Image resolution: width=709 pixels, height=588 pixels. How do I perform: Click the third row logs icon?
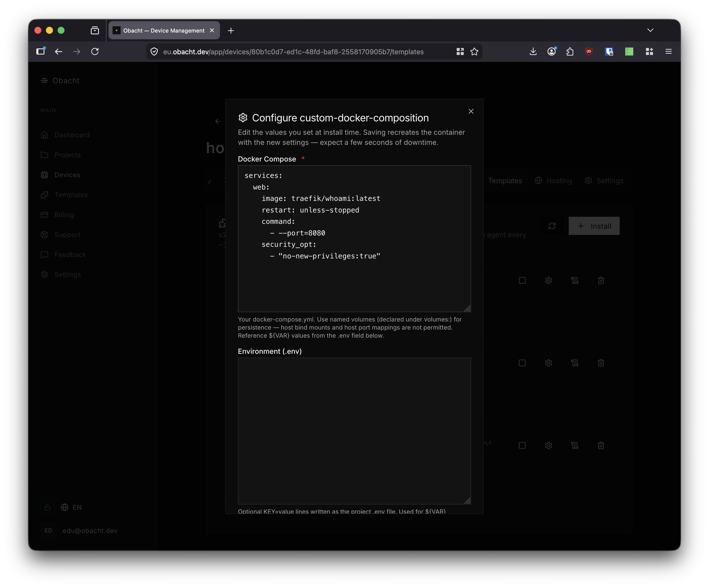[x=575, y=445]
